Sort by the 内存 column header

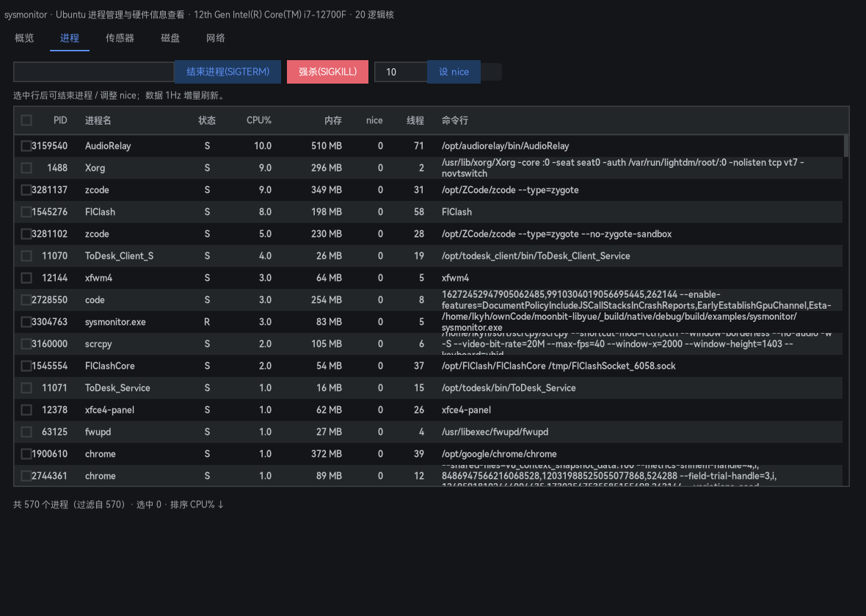coord(333,120)
